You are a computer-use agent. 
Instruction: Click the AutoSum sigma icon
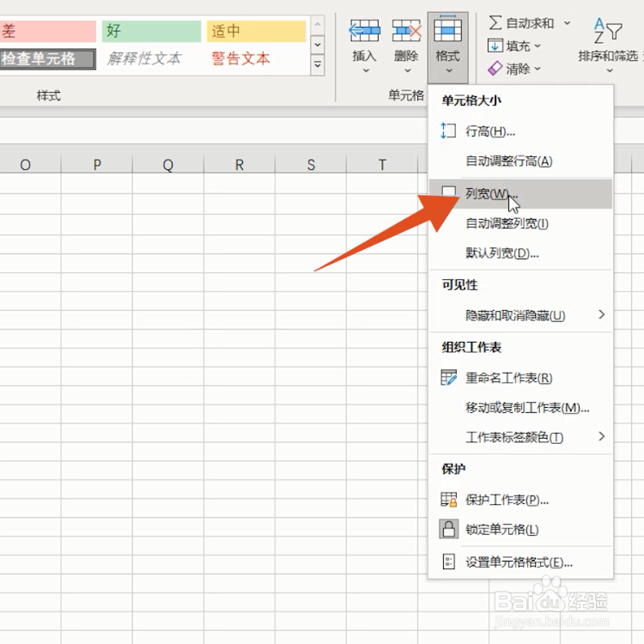[495, 22]
